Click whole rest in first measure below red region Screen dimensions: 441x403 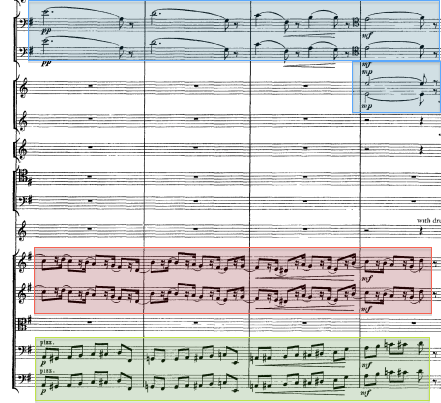pos(90,322)
